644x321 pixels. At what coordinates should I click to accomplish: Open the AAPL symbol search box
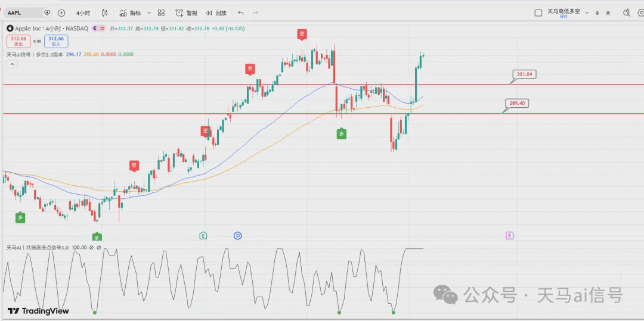[x=28, y=13]
